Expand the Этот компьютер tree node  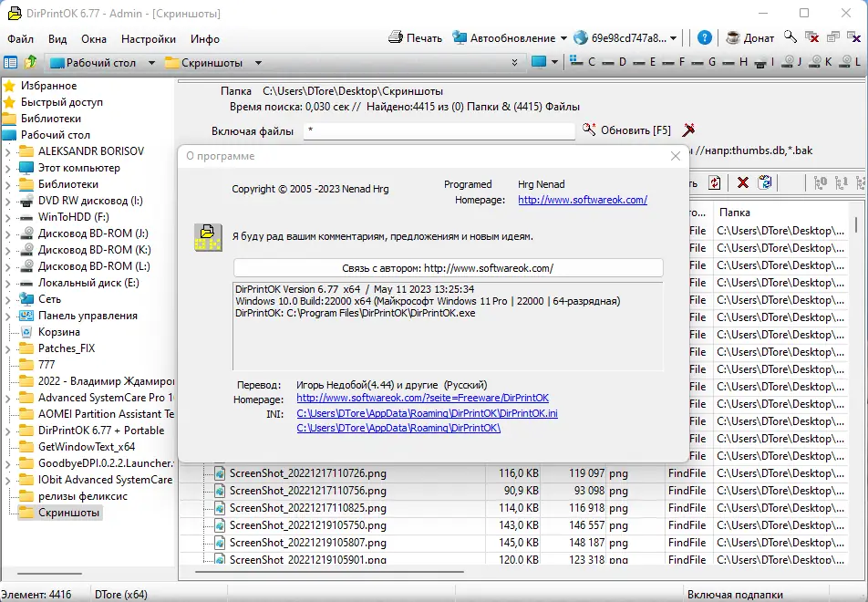pos(7,169)
